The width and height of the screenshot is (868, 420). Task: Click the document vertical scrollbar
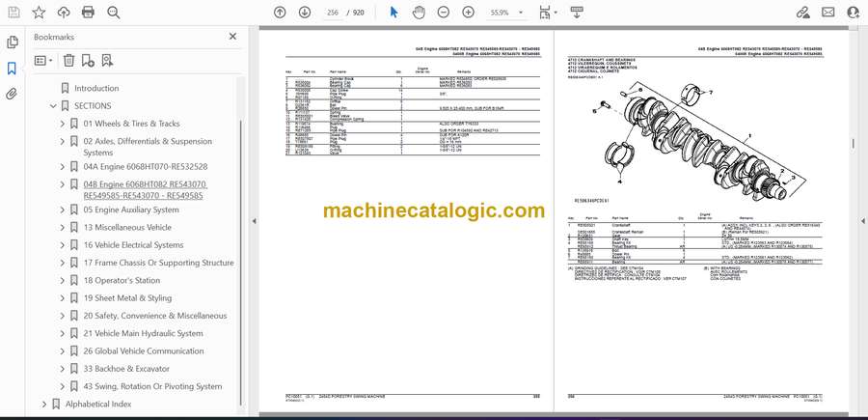coord(853,143)
